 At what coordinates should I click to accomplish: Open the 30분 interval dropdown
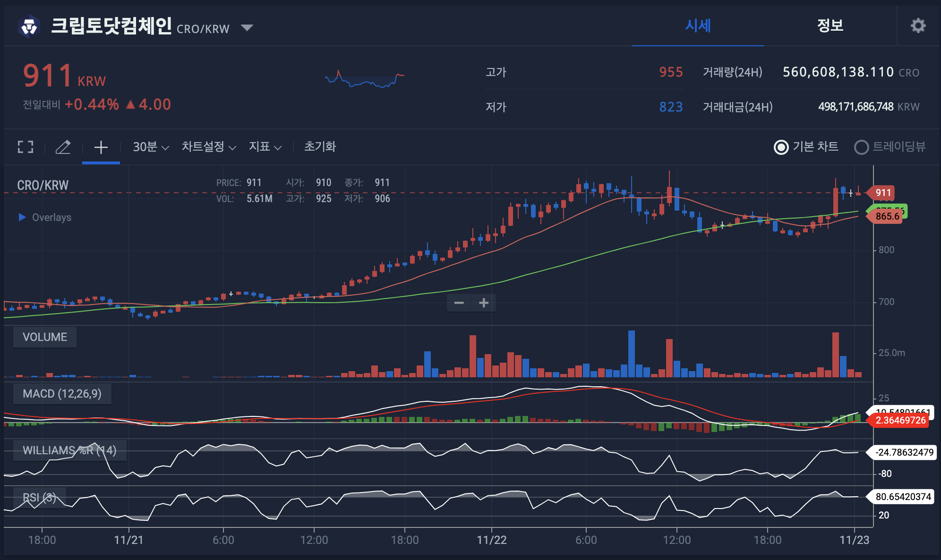coord(150,147)
